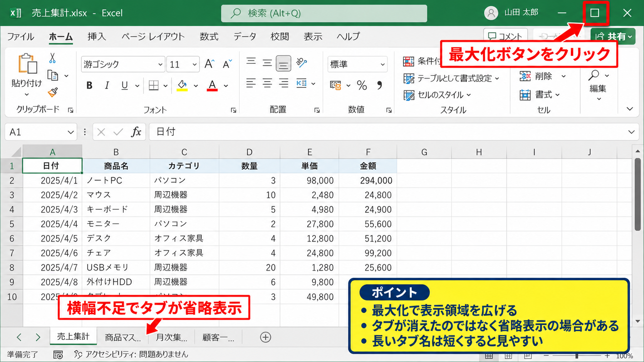Align text right
The image size is (644, 362).
coord(283,83)
